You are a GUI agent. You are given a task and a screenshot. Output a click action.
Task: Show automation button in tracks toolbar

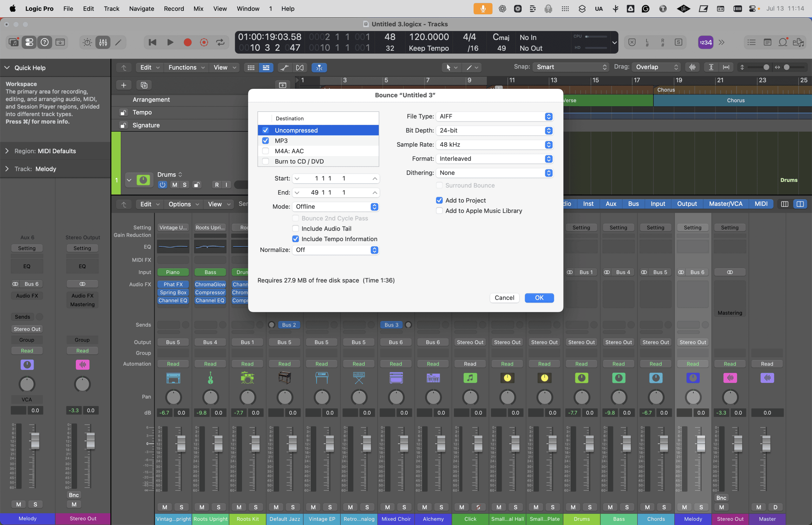284,68
